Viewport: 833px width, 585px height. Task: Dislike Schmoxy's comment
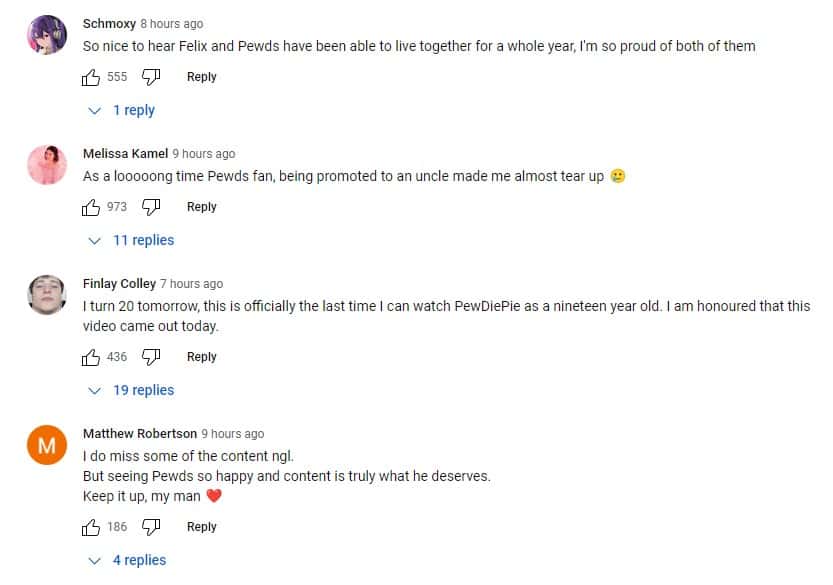click(151, 76)
